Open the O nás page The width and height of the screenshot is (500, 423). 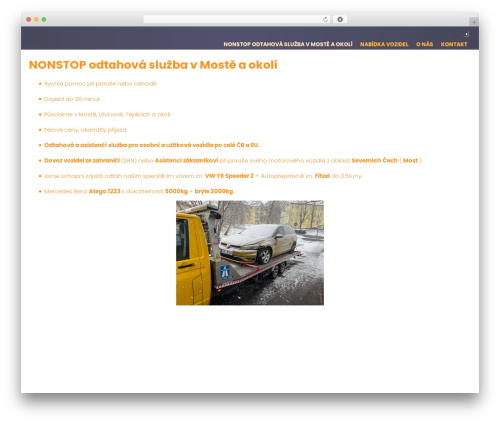pos(424,44)
